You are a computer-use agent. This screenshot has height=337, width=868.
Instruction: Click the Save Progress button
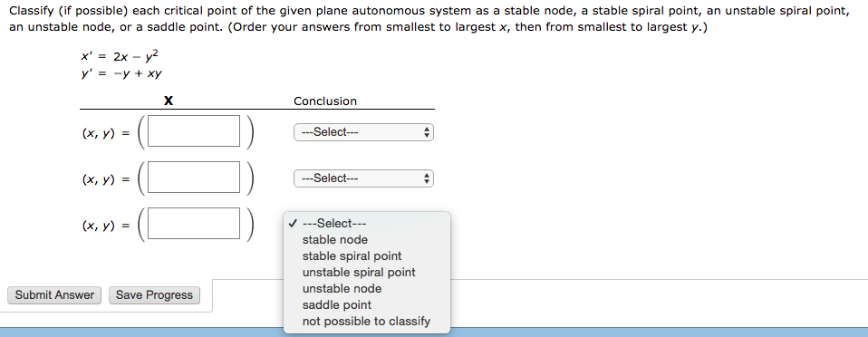pyautogui.click(x=154, y=295)
